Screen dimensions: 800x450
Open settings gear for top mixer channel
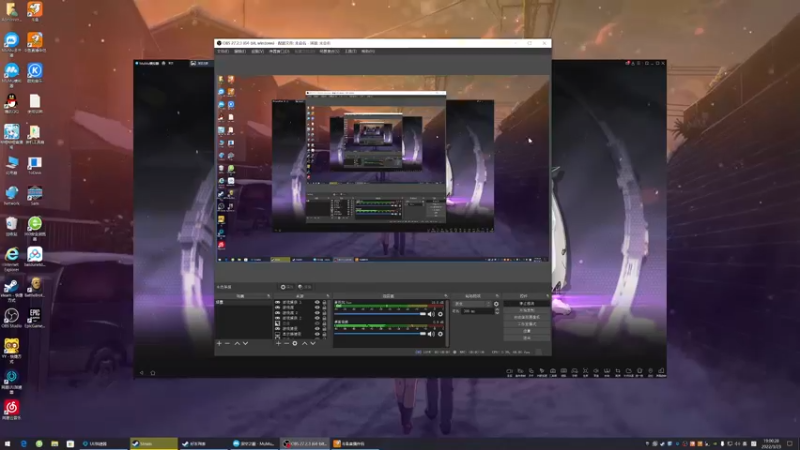[x=440, y=314]
